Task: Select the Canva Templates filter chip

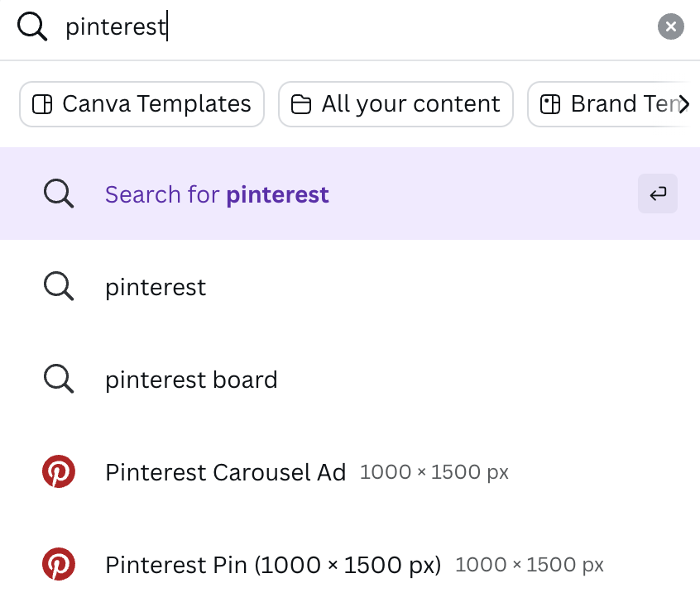Action: tap(142, 104)
